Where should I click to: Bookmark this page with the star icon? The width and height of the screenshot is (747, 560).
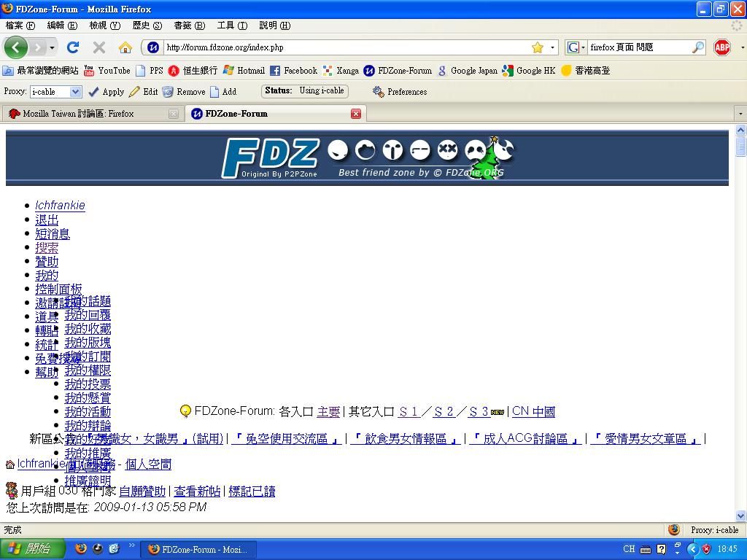click(538, 47)
